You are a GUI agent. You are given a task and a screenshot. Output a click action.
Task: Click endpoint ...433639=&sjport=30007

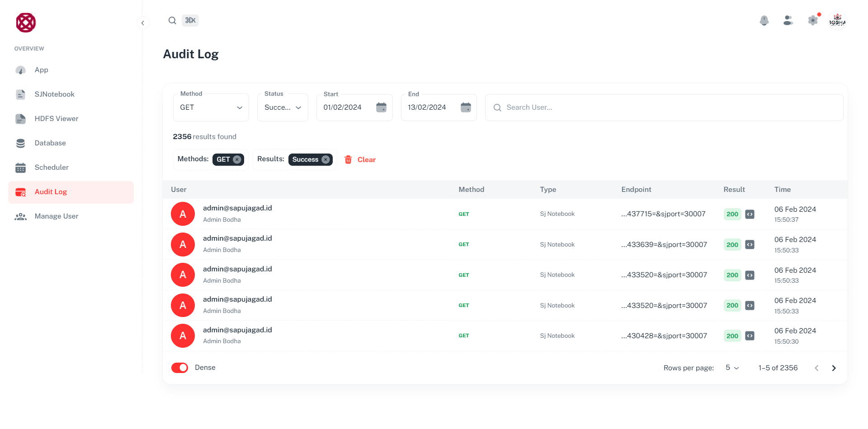[x=664, y=245]
